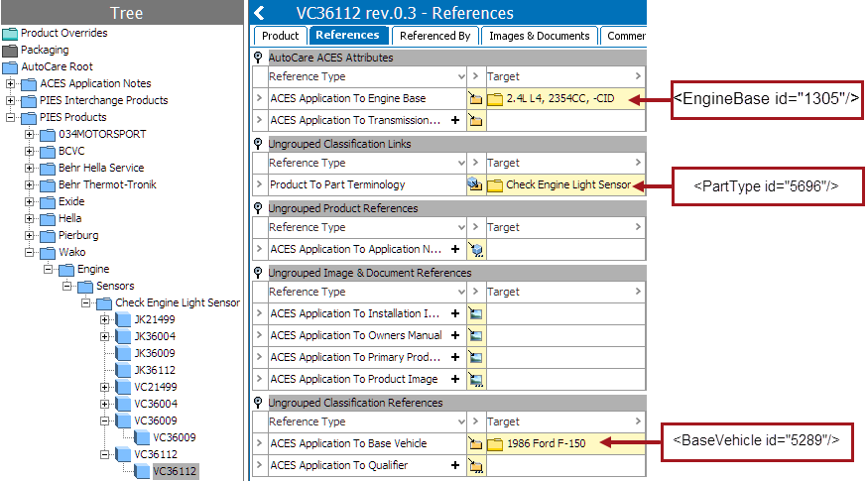Expand the 034MOTORSPORT folder
Image resolution: width=868 pixels, height=481 pixels.
click(30, 134)
